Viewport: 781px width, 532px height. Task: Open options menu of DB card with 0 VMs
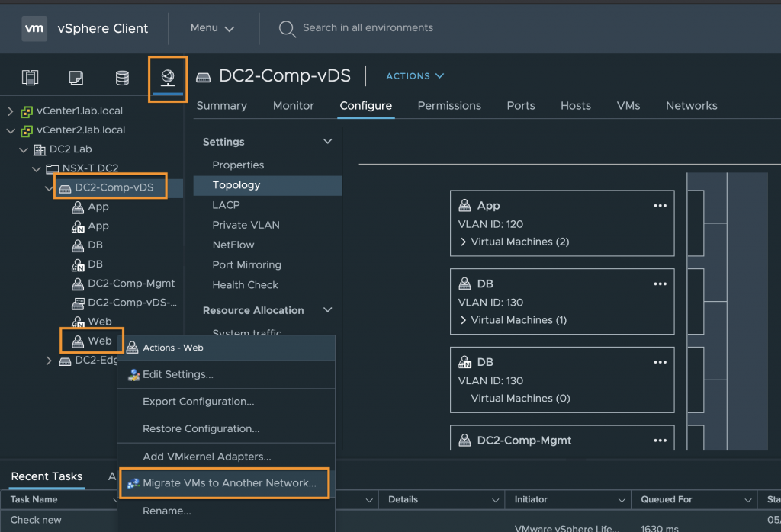(x=660, y=362)
